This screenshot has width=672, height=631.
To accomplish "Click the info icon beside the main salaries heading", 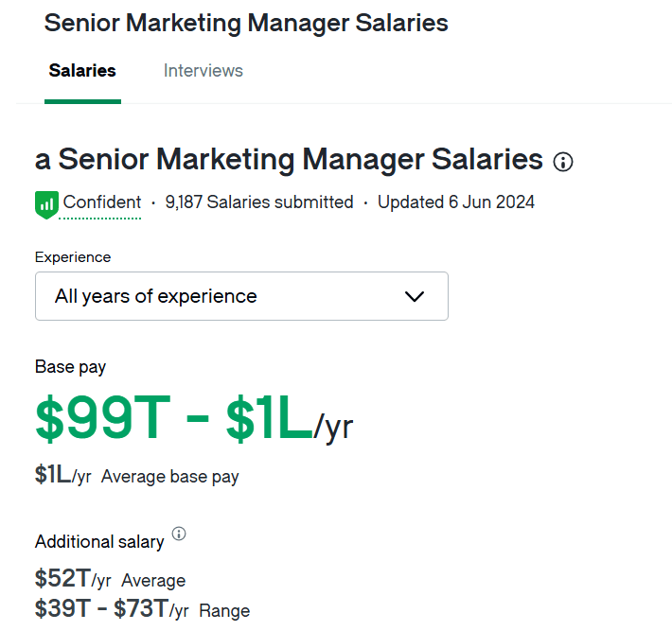I will [x=563, y=162].
